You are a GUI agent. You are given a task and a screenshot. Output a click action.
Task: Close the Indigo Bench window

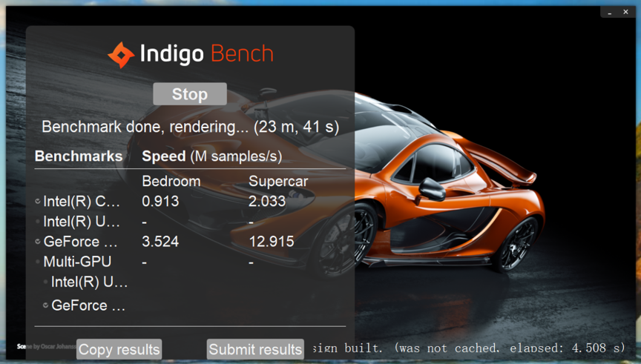[625, 12]
